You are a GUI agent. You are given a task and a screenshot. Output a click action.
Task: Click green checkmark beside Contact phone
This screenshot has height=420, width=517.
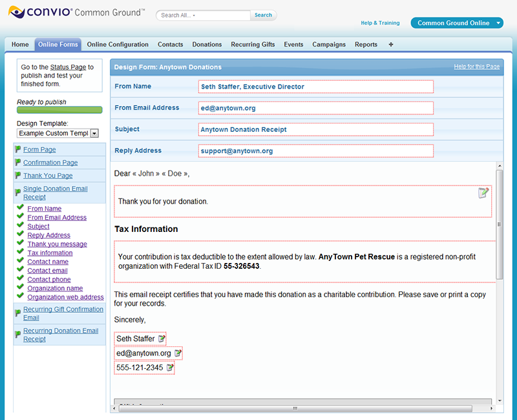[x=21, y=279]
